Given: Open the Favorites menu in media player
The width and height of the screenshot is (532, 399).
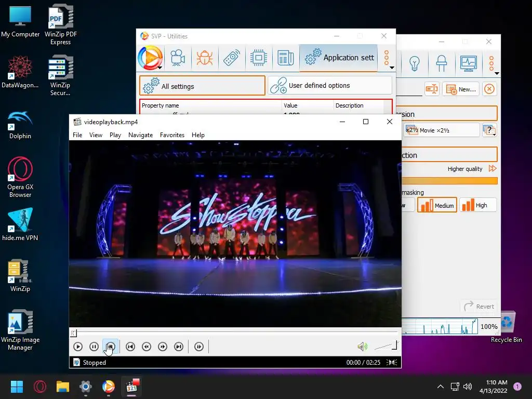Looking at the screenshot, I should 172,135.
